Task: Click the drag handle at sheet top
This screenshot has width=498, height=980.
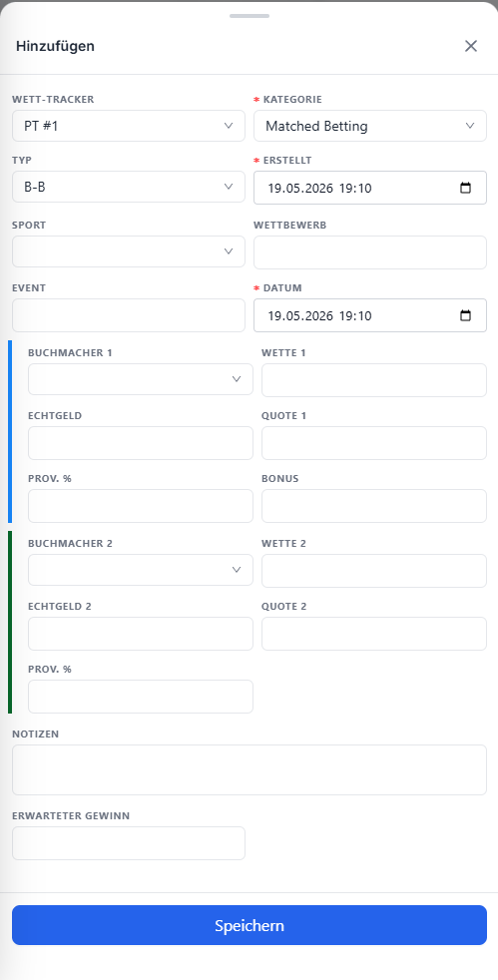Action: coord(249,16)
